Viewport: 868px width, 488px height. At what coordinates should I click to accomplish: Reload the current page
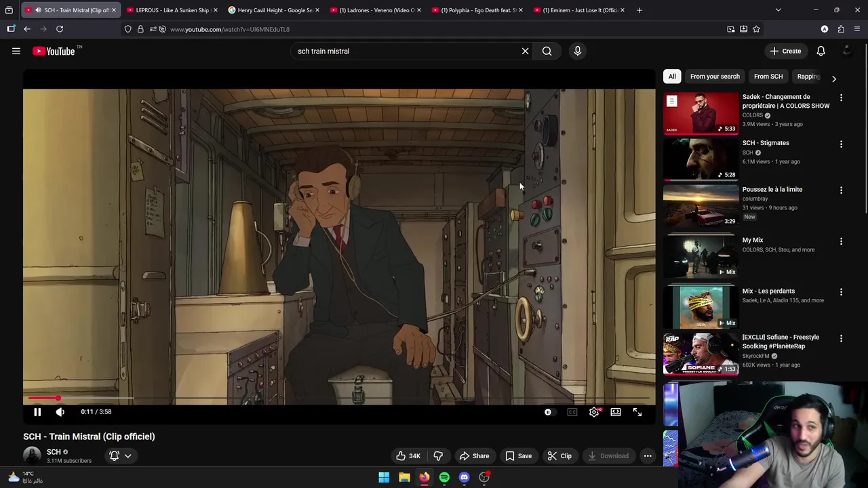(x=60, y=29)
